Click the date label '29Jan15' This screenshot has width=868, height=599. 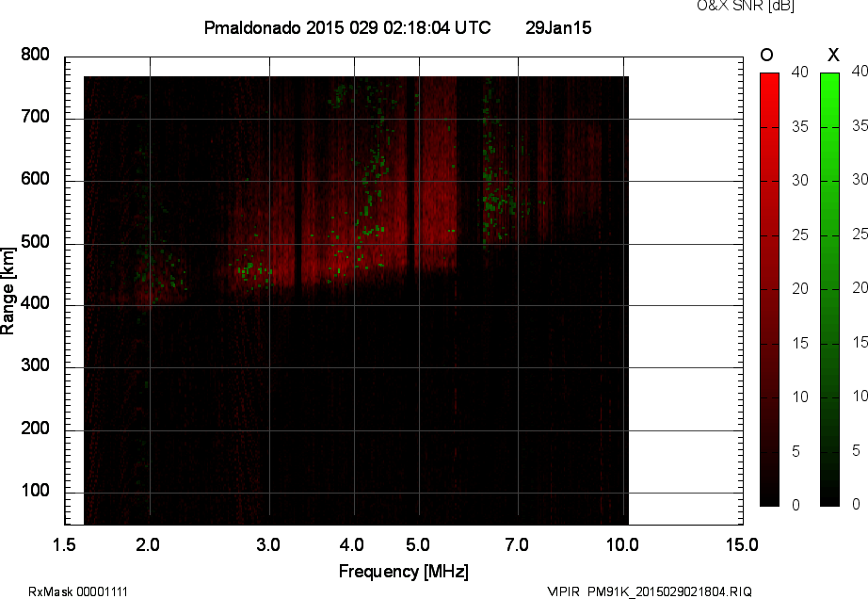[x=558, y=27]
